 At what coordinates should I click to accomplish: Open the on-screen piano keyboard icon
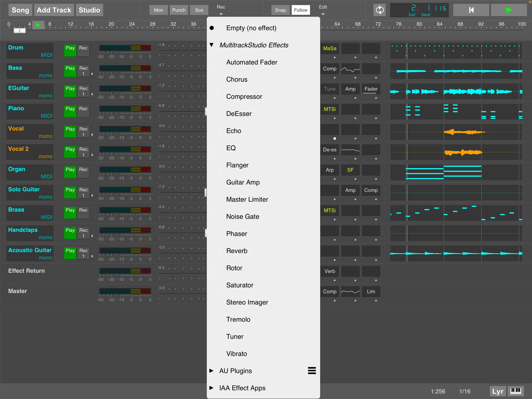pyautogui.click(x=516, y=391)
